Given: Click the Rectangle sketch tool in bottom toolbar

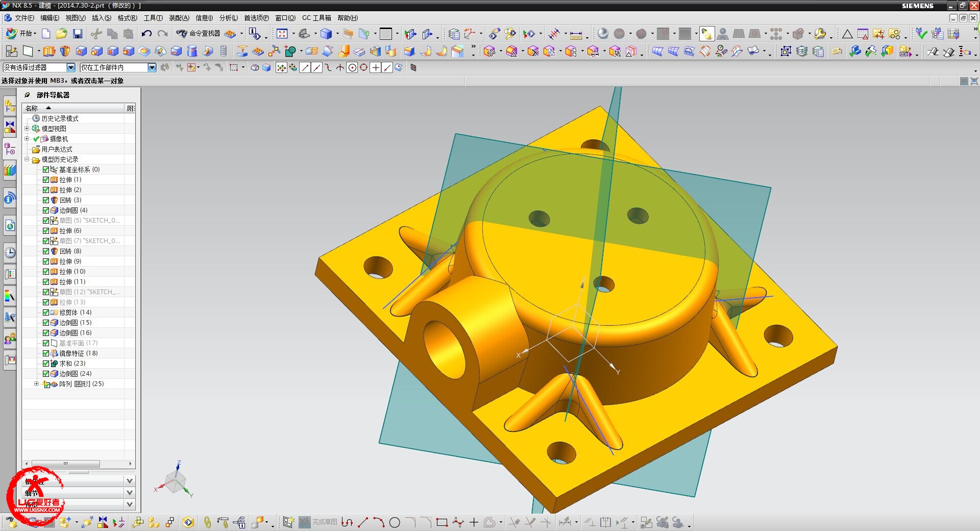Looking at the screenshot, I should pyautogui.click(x=442, y=522).
